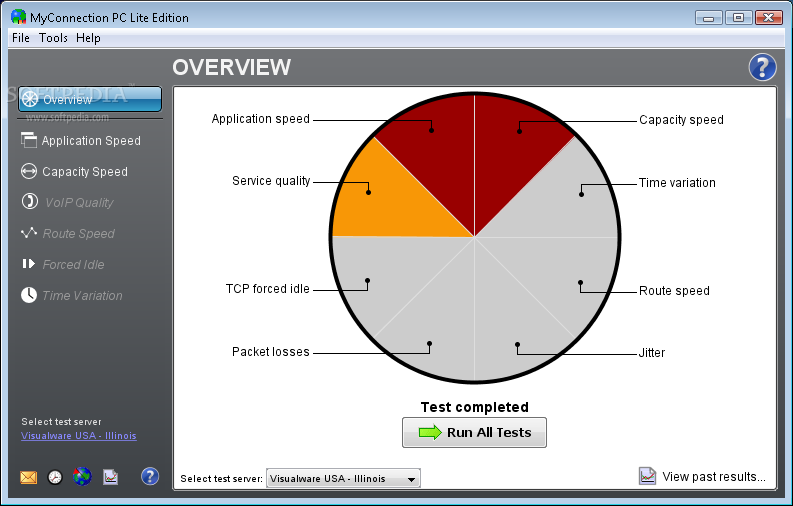Viewport: 793px width, 506px height.
Task: Click the Application Speed window icon
Action: pyautogui.click(x=29, y=140)
